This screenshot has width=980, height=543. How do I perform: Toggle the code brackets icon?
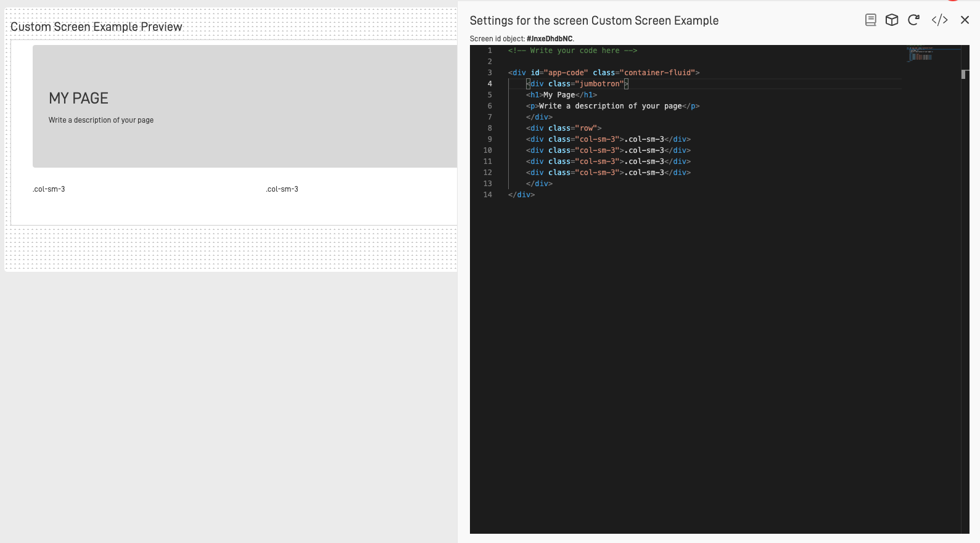[x=939, y=20]
